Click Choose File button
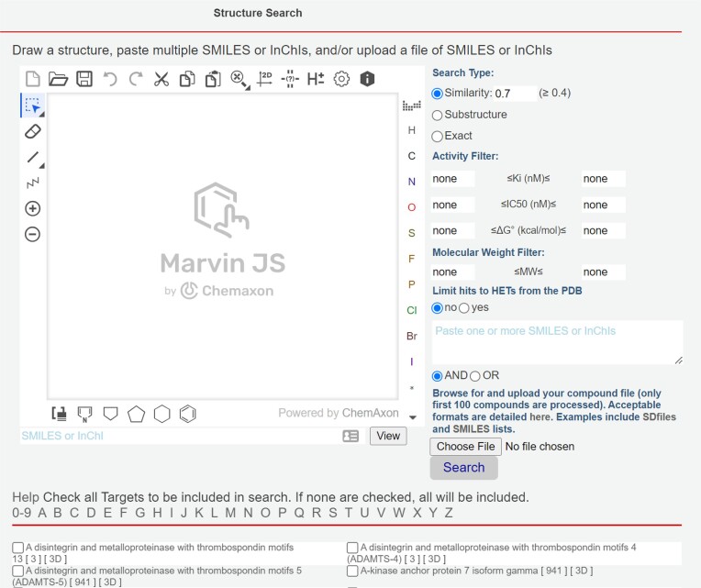 465,447
